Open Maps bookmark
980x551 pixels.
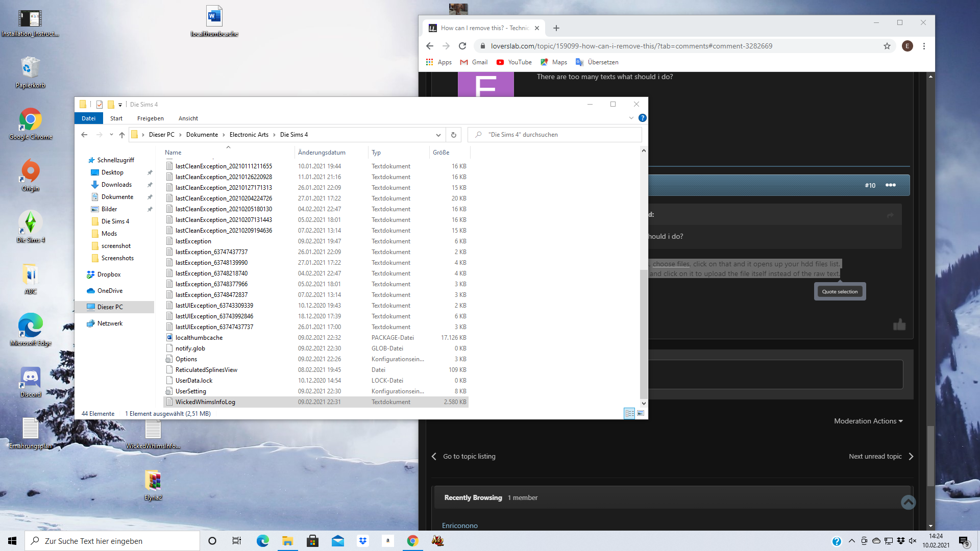pos(554,62)
